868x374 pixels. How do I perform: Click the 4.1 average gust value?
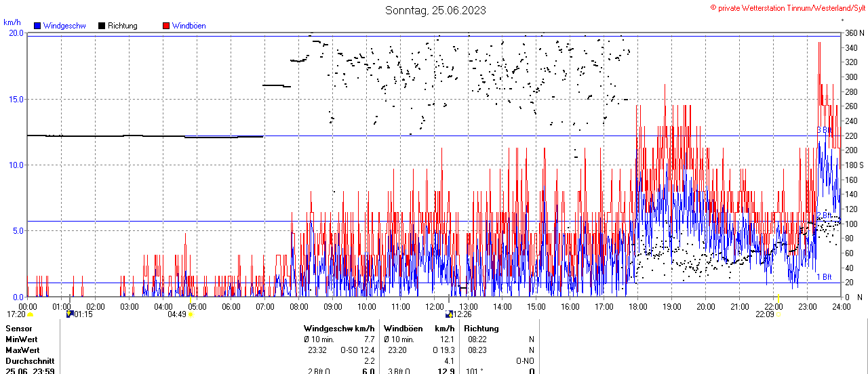point(449,361)
